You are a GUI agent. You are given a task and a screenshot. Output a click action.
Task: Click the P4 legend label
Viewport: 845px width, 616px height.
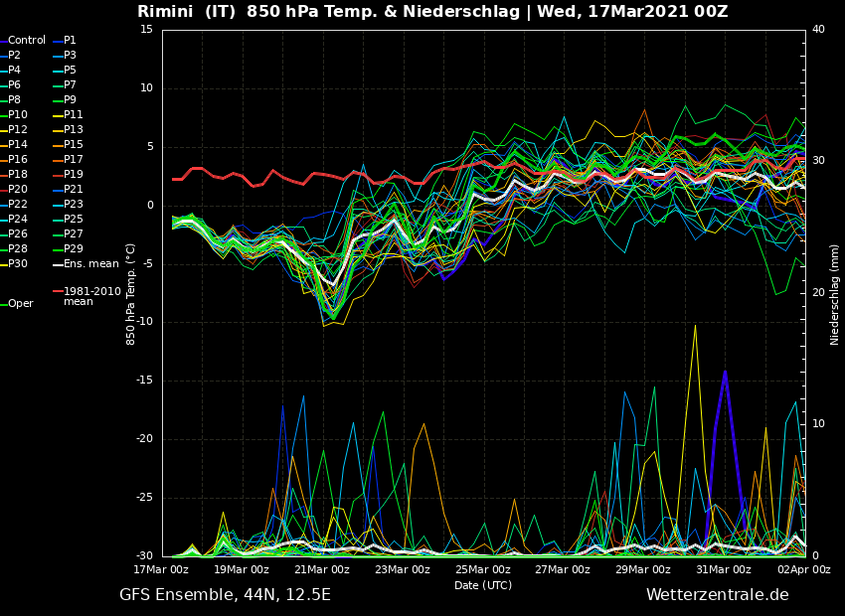pos(14,70)
